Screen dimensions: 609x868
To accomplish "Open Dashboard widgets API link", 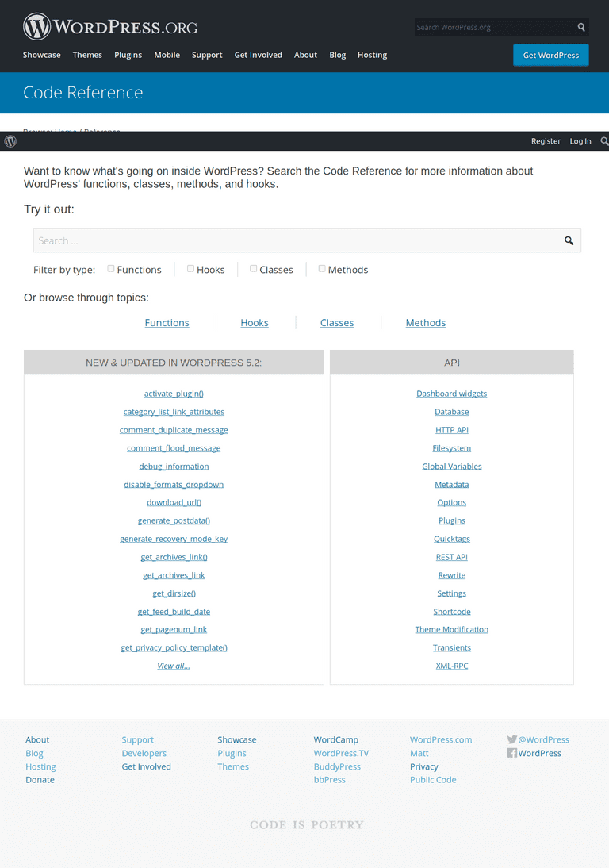I will click(x=452, y=394).
